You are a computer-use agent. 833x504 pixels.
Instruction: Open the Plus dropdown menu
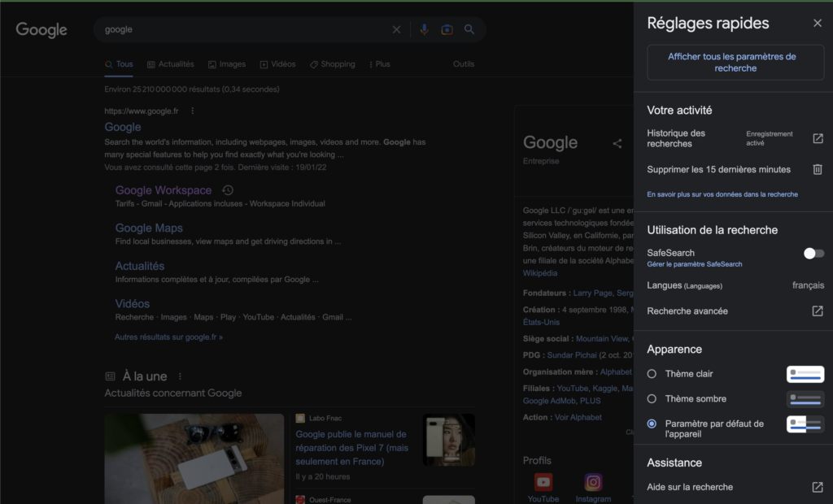click(x=379, y=64)
